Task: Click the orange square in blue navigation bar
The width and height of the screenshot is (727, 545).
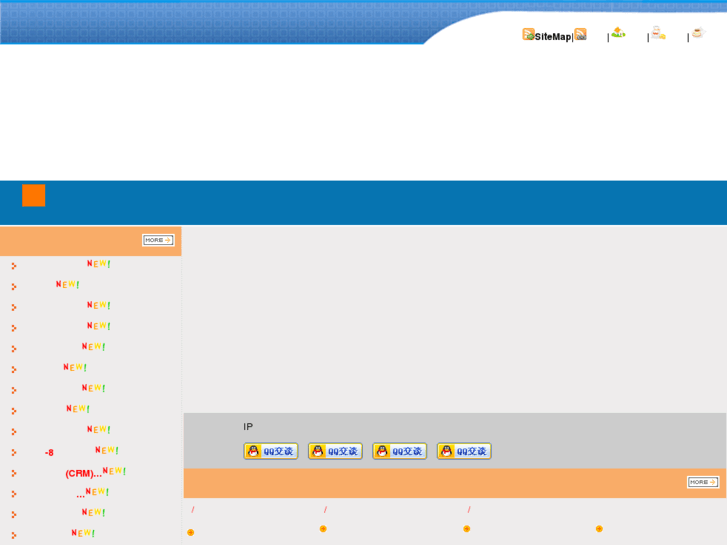Action: tap(33, 195)
